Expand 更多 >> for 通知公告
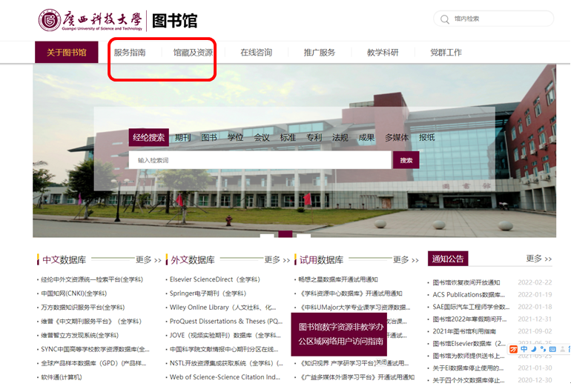Screen dimensions: 571x392 539,259
